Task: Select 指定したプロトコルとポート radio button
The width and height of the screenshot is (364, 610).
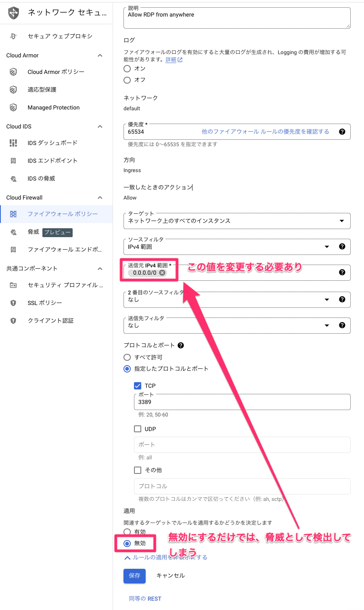Action: click(x=127, y=369)
